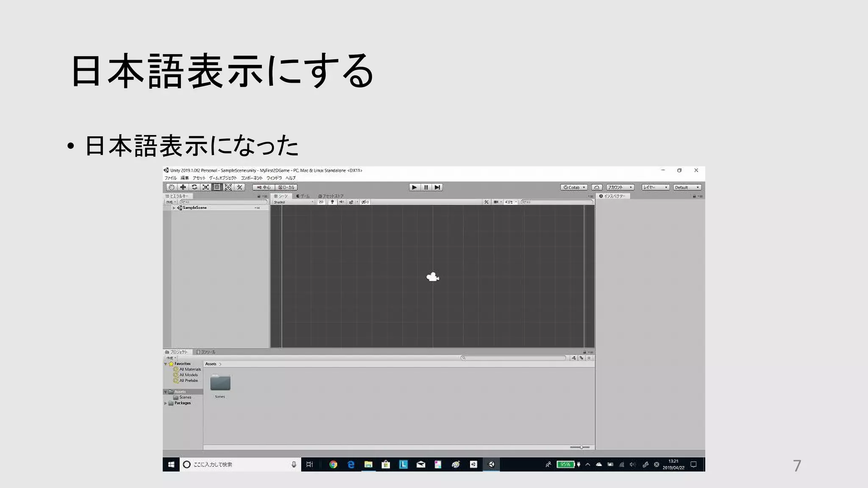Collapse the Assets folder tree arrow

[x=166, y=392]
